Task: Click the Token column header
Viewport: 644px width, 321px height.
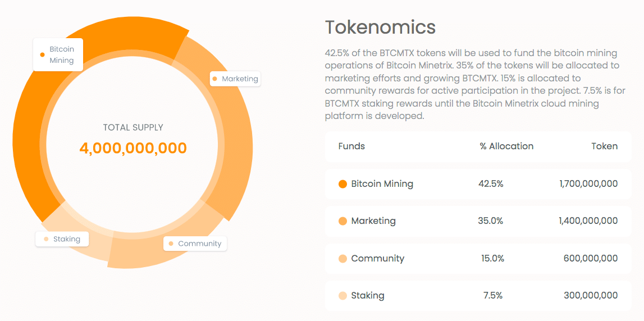Action: pos(605,146)
